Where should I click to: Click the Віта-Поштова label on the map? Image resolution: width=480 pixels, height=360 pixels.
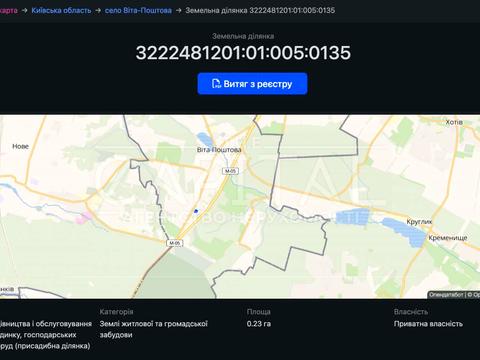coord(219,150)
